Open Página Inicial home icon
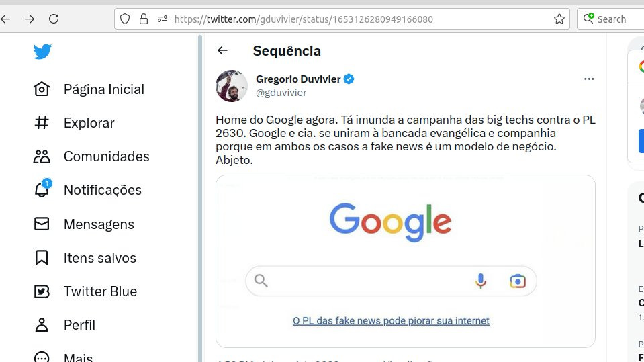644x362 pixels. pos(42,89)
